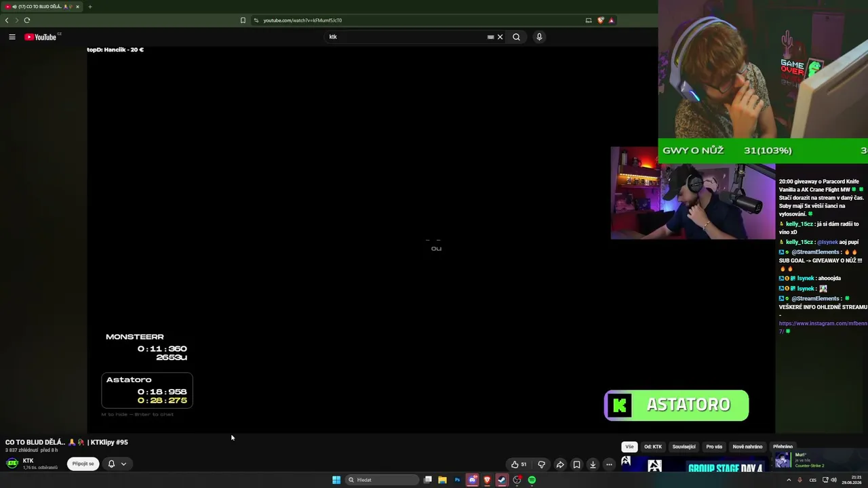Open the Brave Rewards triangle icon
The width and height of the screenshot is (868, 488).
(x=611, y=20)
